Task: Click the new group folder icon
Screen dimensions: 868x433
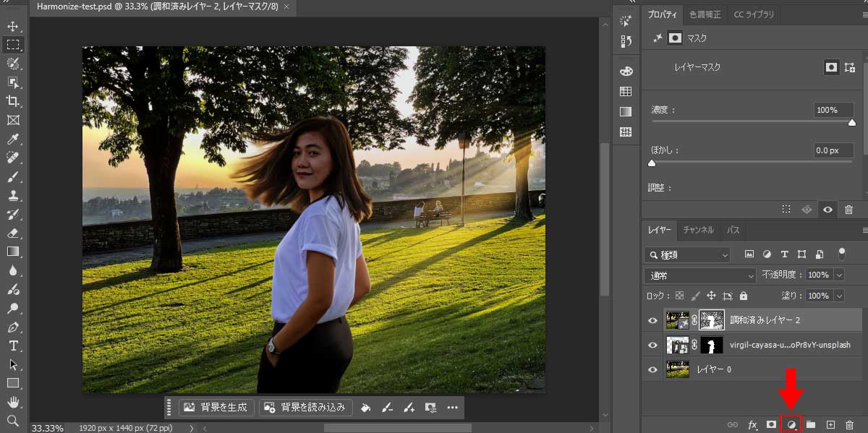Action: [x=811, y=425]
